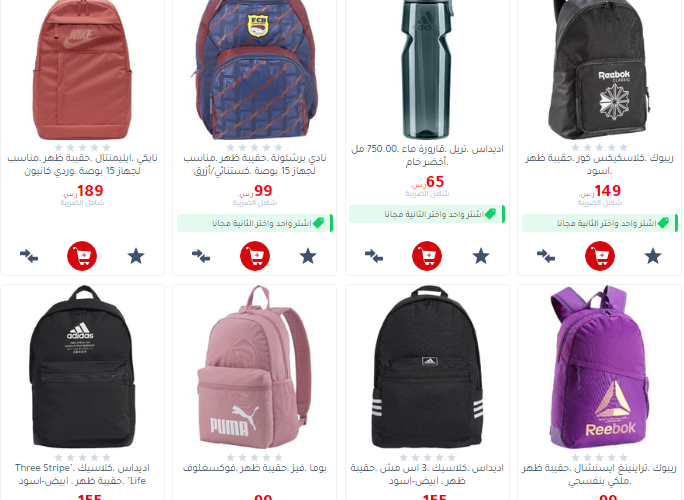Open the purple Reebok backpack image

(599, 367)
